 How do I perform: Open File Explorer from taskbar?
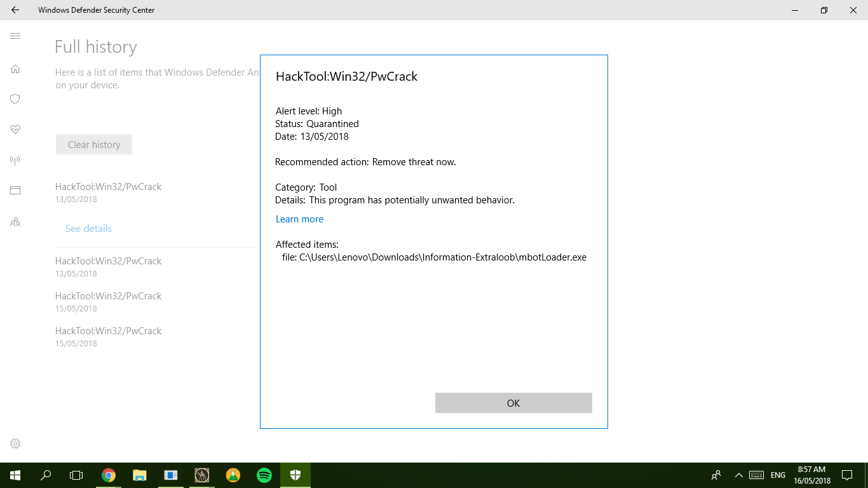[140, 475]
